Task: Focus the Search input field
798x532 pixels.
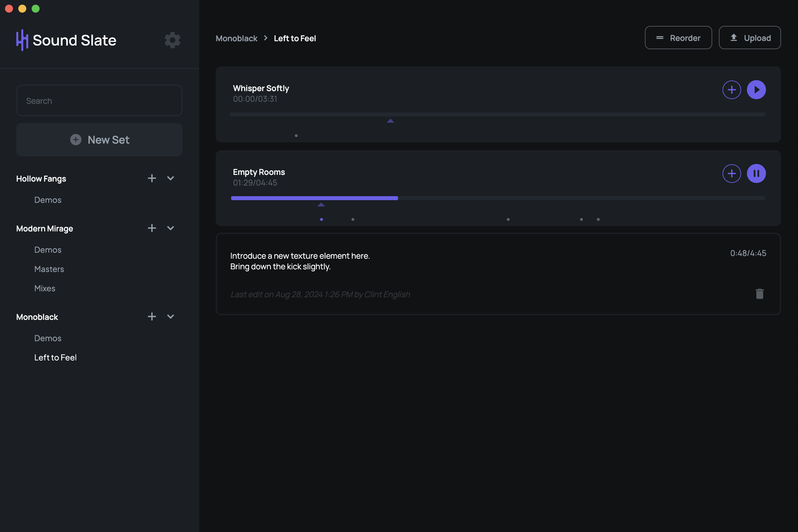Action: pos(99,101)
